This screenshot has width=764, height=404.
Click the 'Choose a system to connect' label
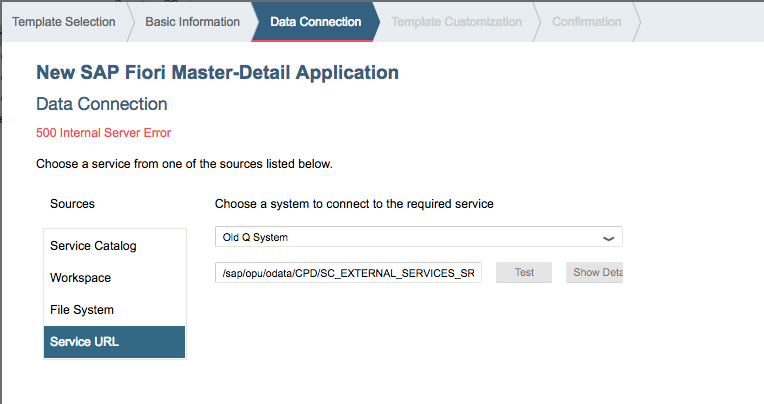(354, 204)
